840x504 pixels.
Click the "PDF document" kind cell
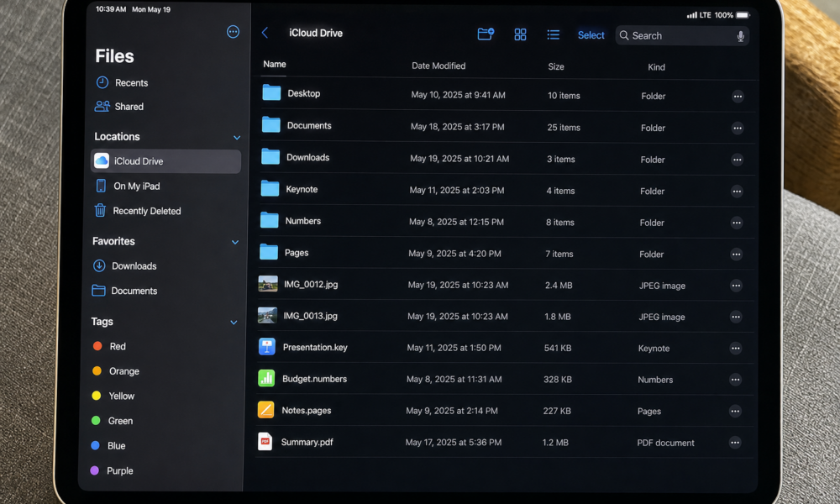pyautogui.click(x=665, y=443)
